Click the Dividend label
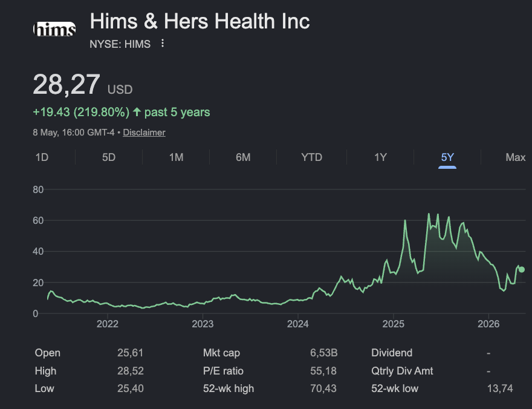532x409 pixels. [x=392, y=353]
